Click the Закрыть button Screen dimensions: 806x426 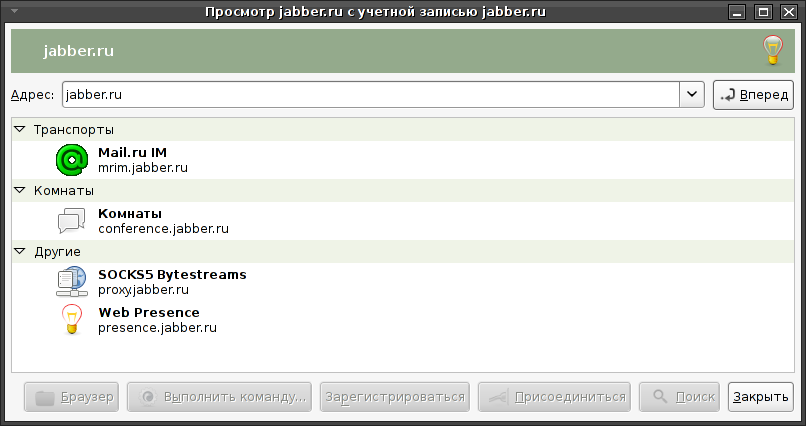761,397
